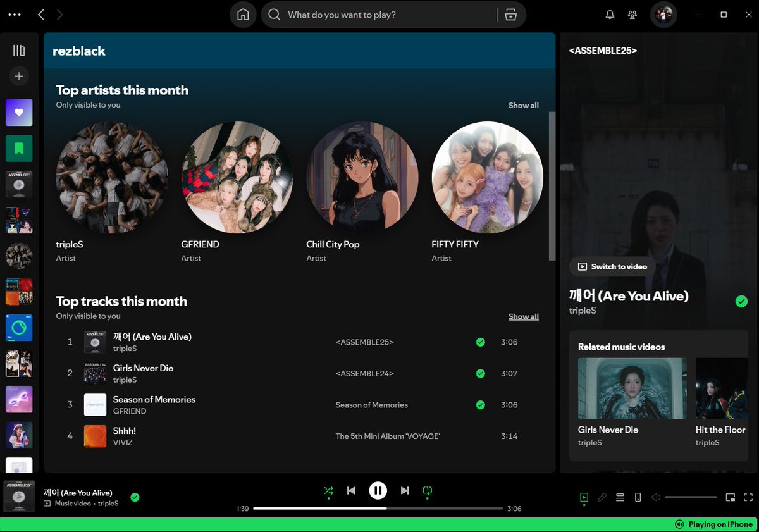Toggle shuffle in the player
The width and height of the screenshot is (759, 532).
(328, 490)
